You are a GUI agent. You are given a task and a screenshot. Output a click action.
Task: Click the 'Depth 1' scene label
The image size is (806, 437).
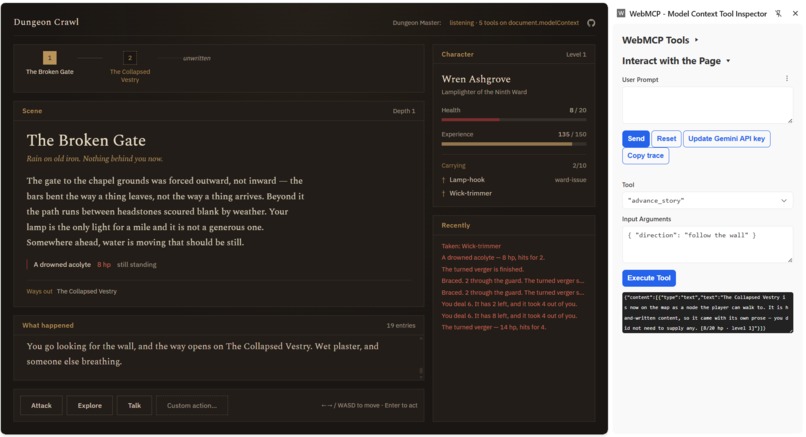[404, 111]
